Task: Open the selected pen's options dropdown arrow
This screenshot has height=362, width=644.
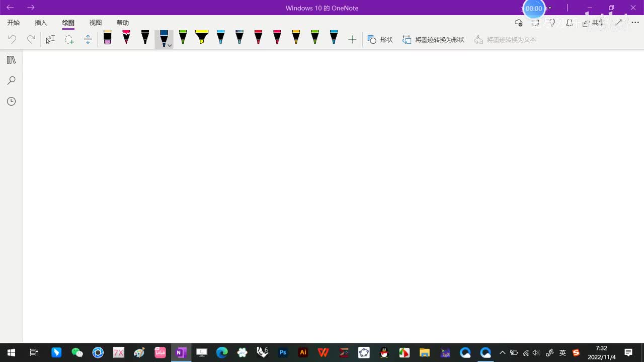Action: (170, 45)
